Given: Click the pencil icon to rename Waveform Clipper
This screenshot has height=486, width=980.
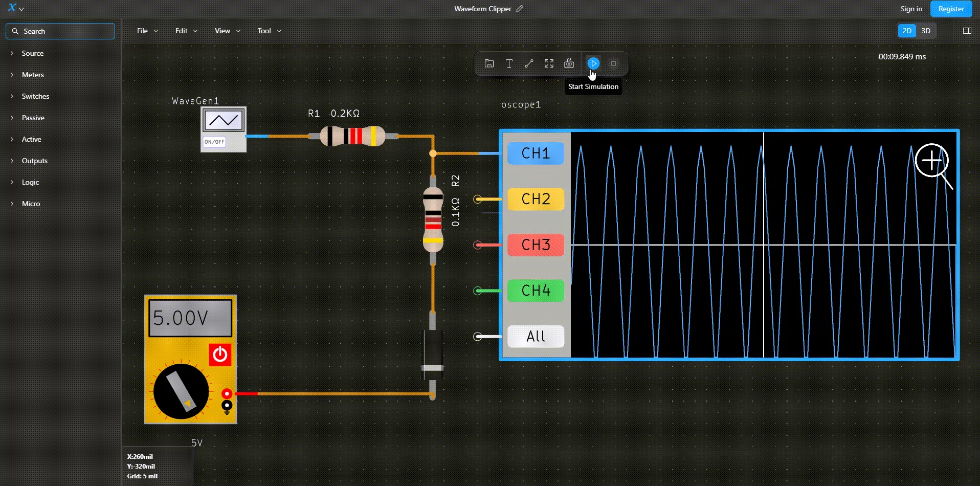Looking at the screenshot, I should [x=520, y=9].
